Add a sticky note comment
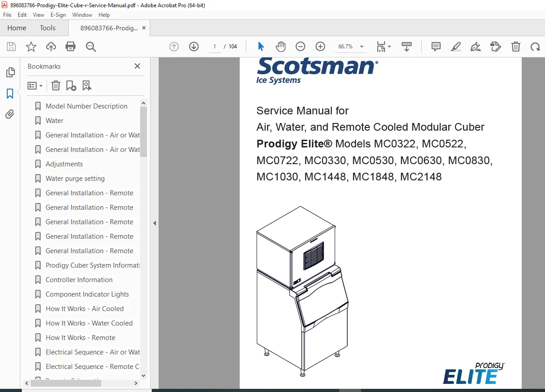The width and height of the screenshot is (545, 392). (436, 47)
